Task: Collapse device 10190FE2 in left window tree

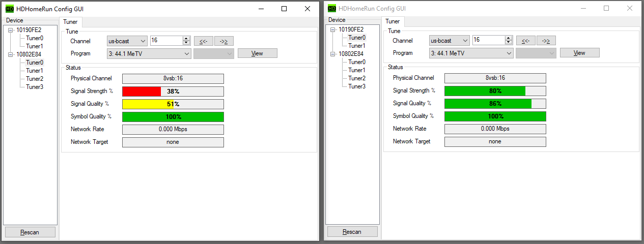Action: (10, 30)
